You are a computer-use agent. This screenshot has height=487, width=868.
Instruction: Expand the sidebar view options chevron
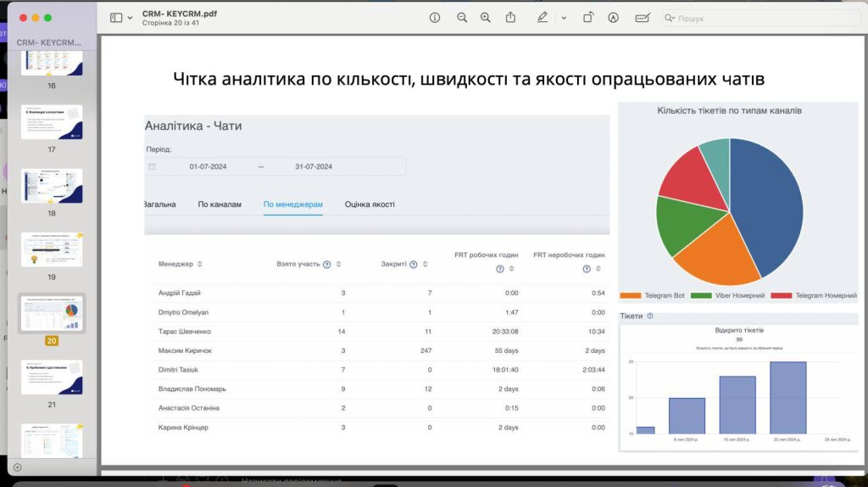(131, 18)
